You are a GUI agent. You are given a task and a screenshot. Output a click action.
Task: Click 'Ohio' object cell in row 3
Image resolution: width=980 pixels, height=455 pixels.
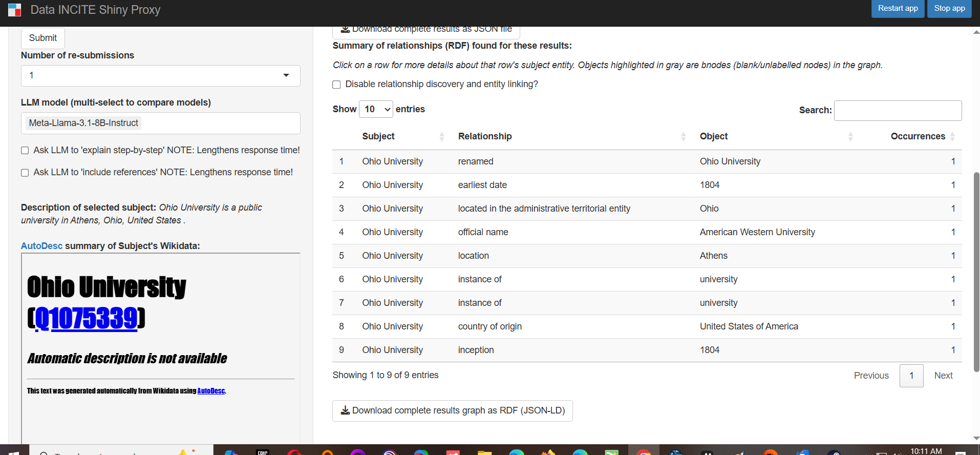[709, 209]
